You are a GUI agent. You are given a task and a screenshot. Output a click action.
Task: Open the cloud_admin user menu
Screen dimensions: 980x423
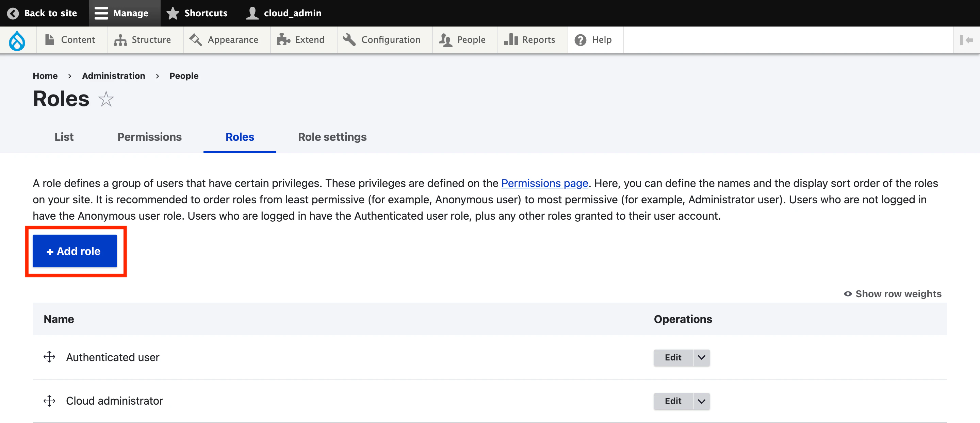[x=284, y=13]
